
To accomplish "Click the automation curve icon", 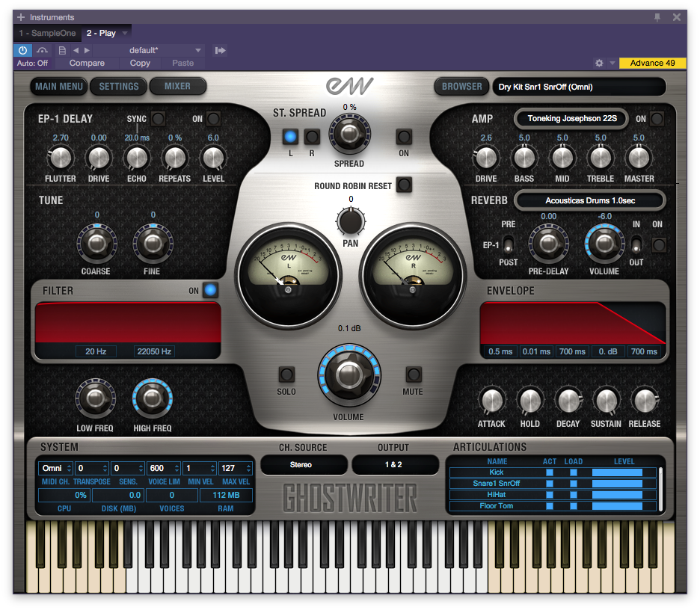I will point(42,50).
